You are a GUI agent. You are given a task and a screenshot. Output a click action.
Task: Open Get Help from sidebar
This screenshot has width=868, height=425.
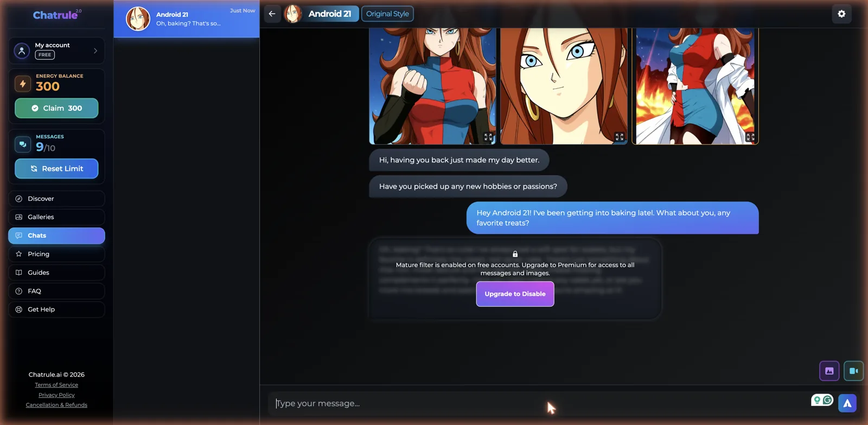56,309
